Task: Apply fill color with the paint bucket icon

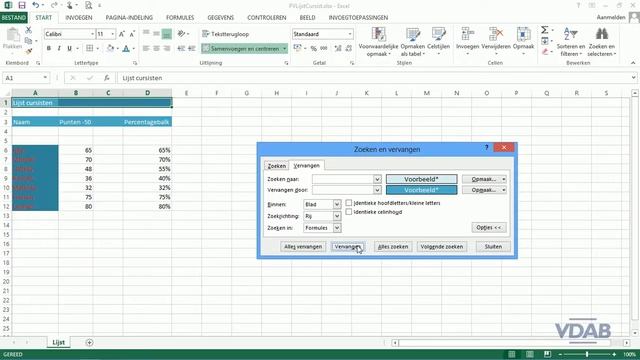Action: click(x=110, y=49)
